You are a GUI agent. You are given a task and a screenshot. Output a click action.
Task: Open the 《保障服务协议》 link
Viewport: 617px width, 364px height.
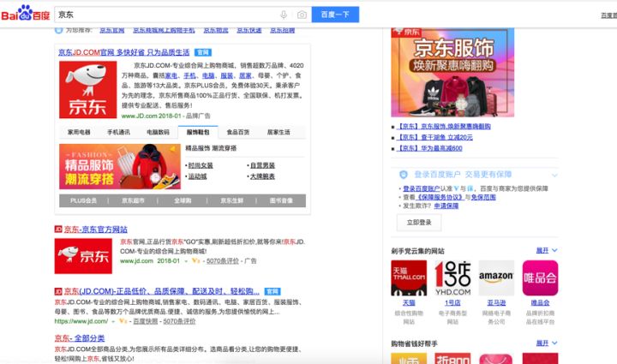(440, 197)
